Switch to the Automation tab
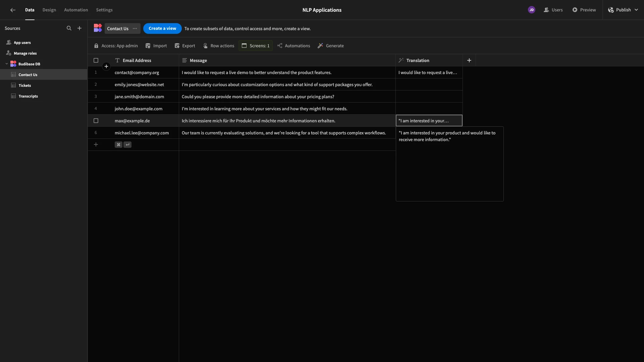The height and width of the screenshot is (362, 644). [76, 10]
